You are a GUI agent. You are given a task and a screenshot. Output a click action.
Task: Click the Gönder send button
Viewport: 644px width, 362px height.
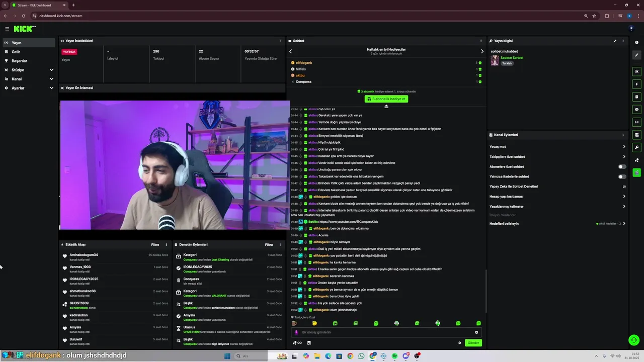point(473,343)
